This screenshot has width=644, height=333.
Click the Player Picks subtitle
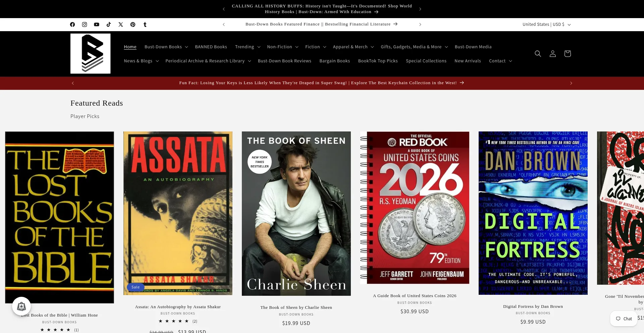point(85,116)
